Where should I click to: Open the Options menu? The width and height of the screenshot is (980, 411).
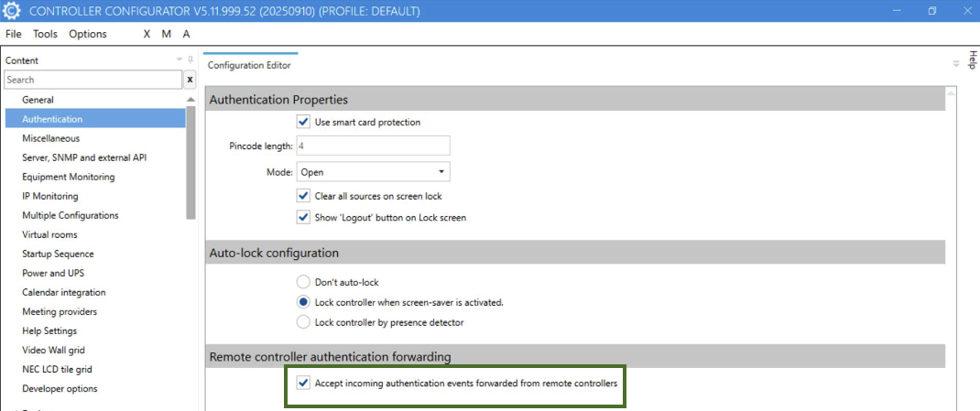pos(88,34)
